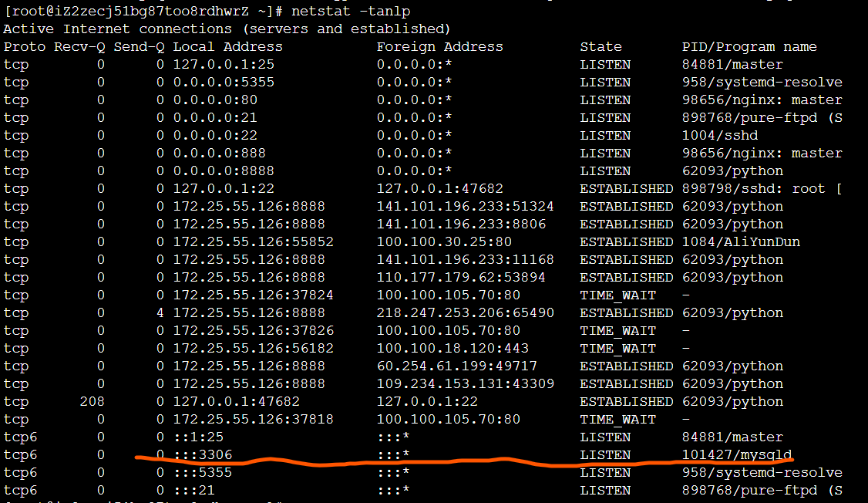Click the 958/systemd-resolve process name
This screenshot has width=868, height=503.
pos(753,82)
